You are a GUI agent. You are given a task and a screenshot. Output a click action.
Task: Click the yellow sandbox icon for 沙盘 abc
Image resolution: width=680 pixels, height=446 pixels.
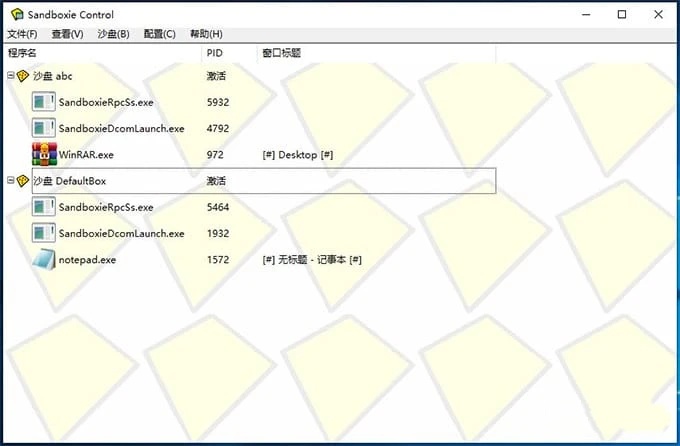[23, 76]
